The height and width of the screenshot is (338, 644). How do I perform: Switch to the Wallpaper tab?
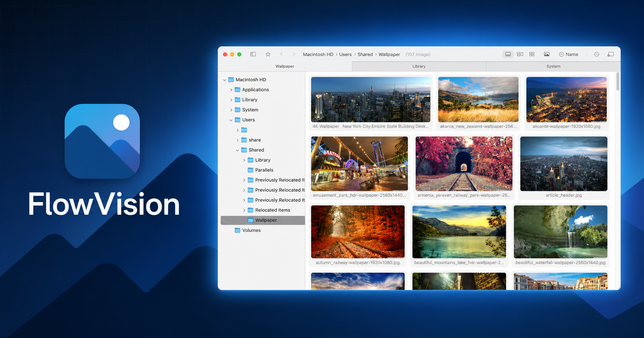point(285,66)
